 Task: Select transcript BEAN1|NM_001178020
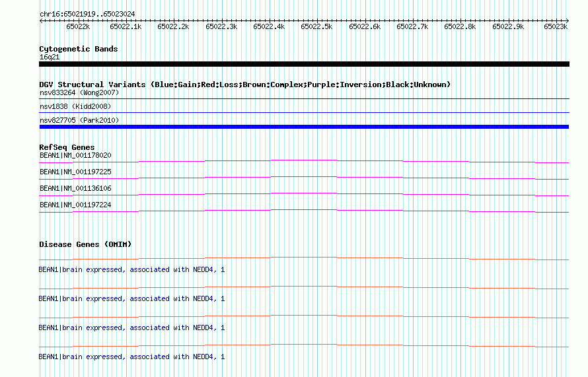point(75,155)
